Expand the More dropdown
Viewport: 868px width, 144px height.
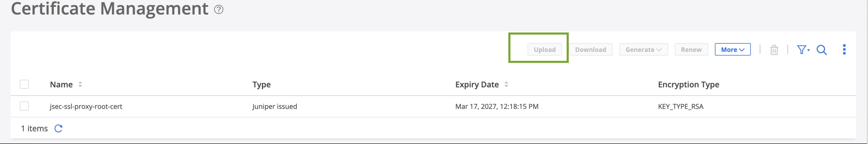point(732,50)
